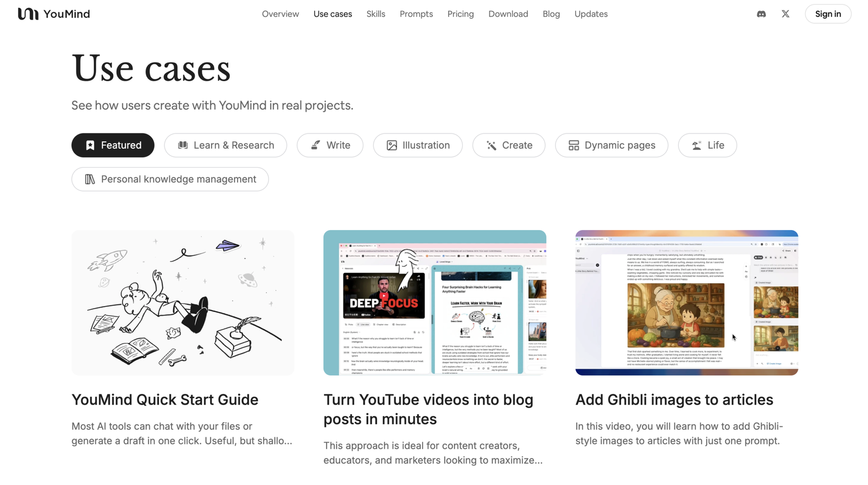The image size is (868, 485).
Task: Choose the Write category filter
Action: coord(330,145)
